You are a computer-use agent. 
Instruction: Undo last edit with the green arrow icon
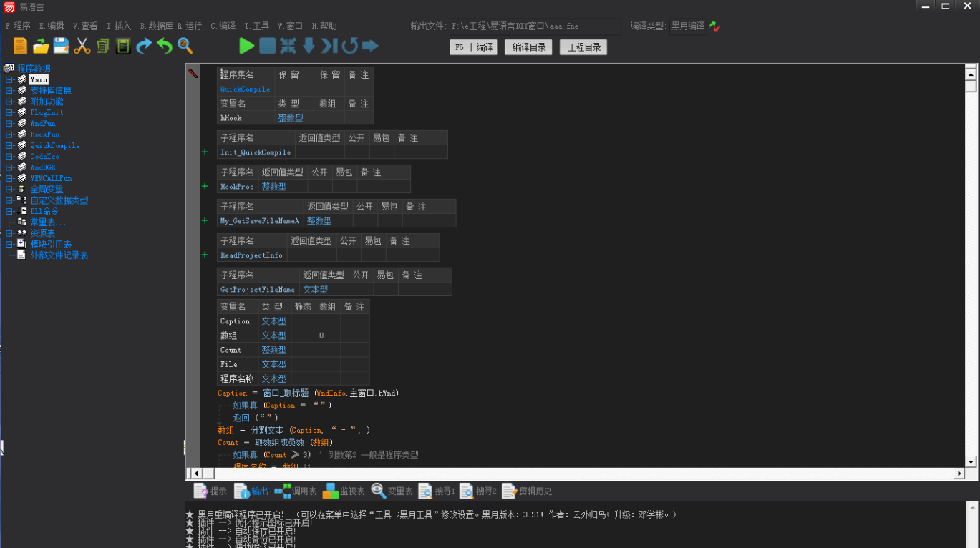point(164,46)
